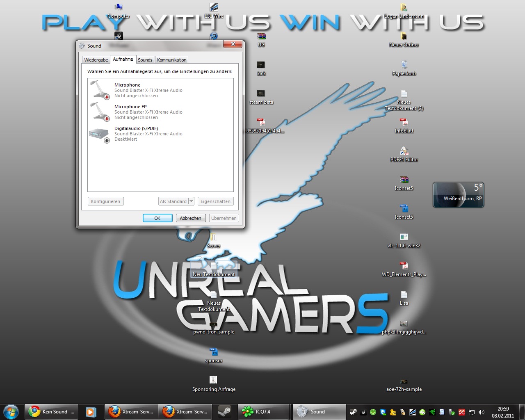Select the vlc-1.1.6-win32 installer
The height and width of the screenshot is (420, 525).
(404, 241)
